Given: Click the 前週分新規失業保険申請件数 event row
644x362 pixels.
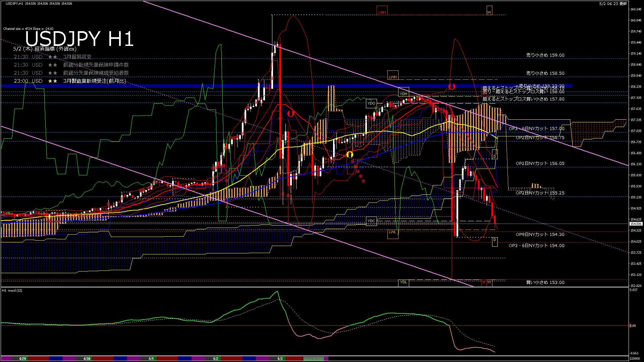Looking at the screenshot, I should 71,65.
